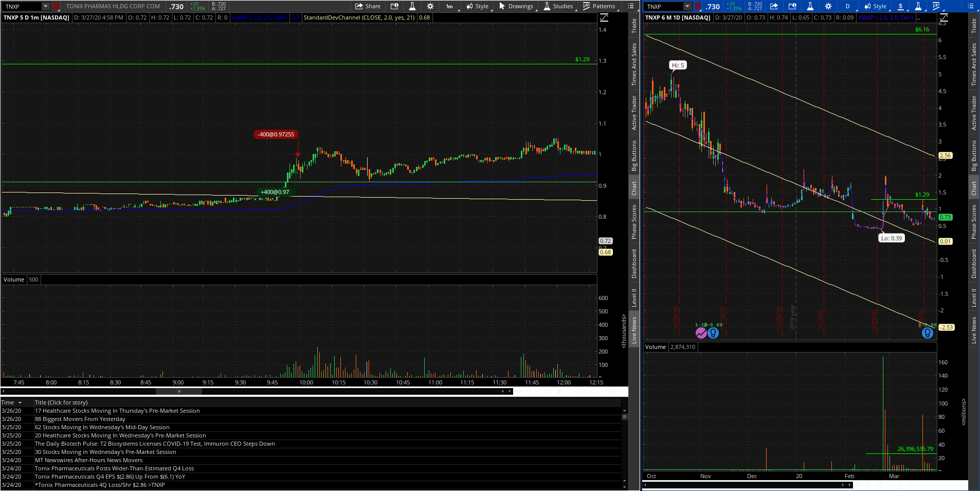Open the list options menu of the 1m chart
Viewport: 980px width, 491px height.
(631, 6)
